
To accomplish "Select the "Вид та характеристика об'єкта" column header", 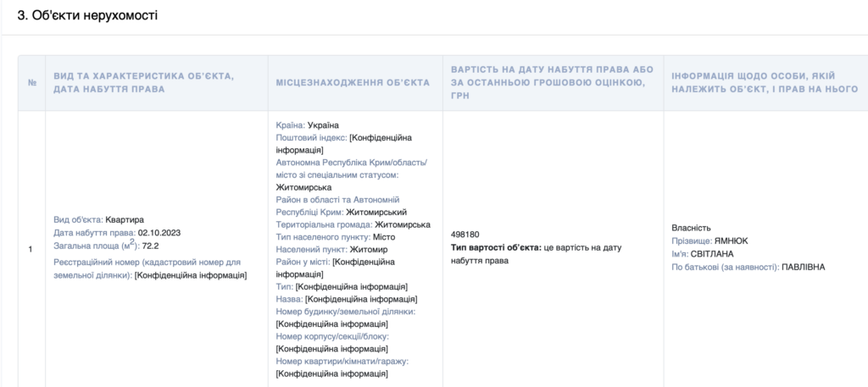I will pos(143,82).
